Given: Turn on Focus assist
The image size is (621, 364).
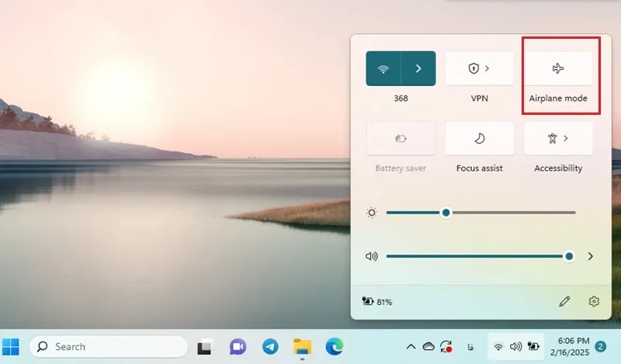Looking at the screenshot, I should 479,138.
